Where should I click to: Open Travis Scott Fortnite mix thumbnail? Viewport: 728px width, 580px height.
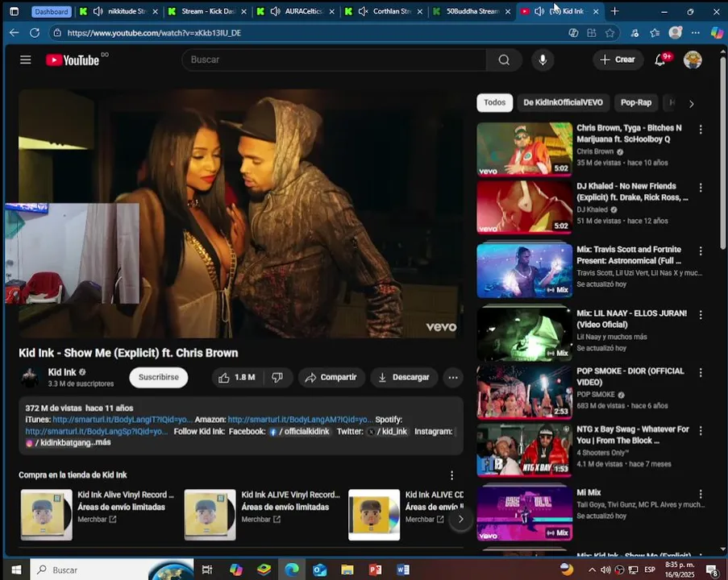[524, 271]
